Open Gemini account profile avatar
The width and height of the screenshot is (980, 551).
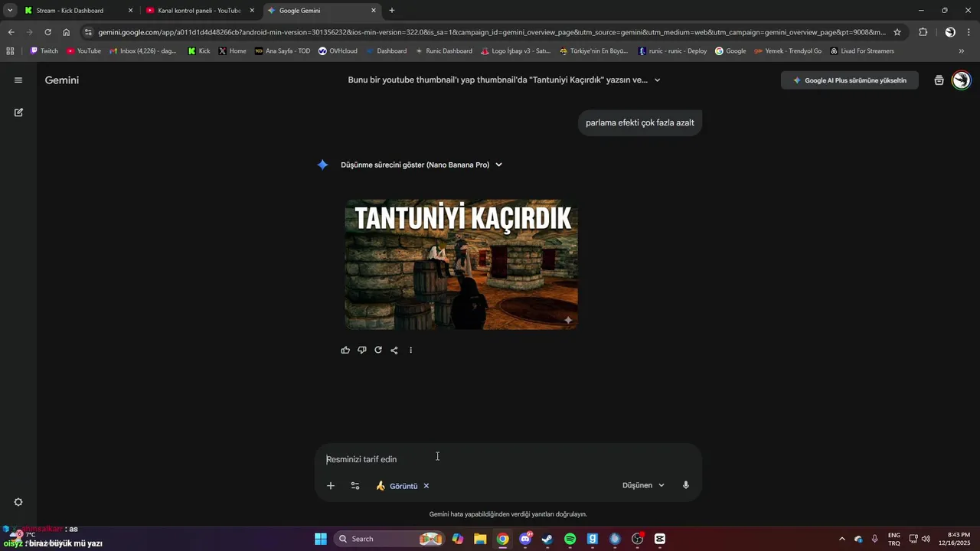tap(962, 80)
